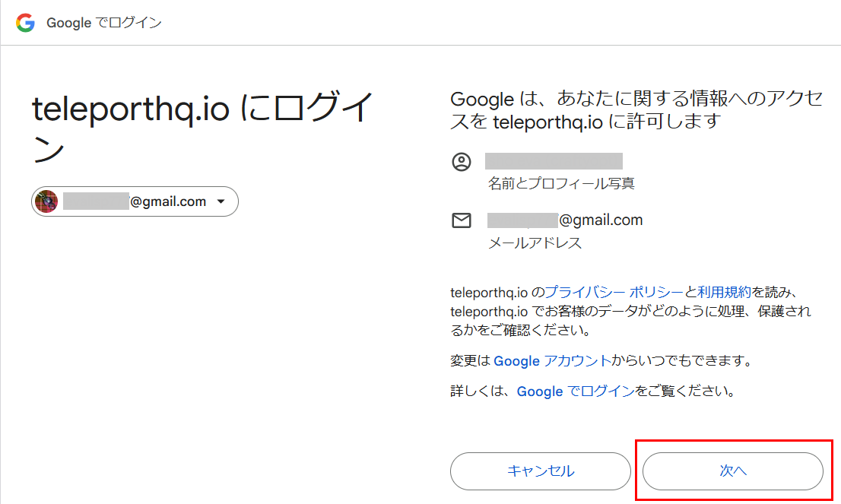
Task: Click the profile avatar inside the account chip
Action: 46,201
